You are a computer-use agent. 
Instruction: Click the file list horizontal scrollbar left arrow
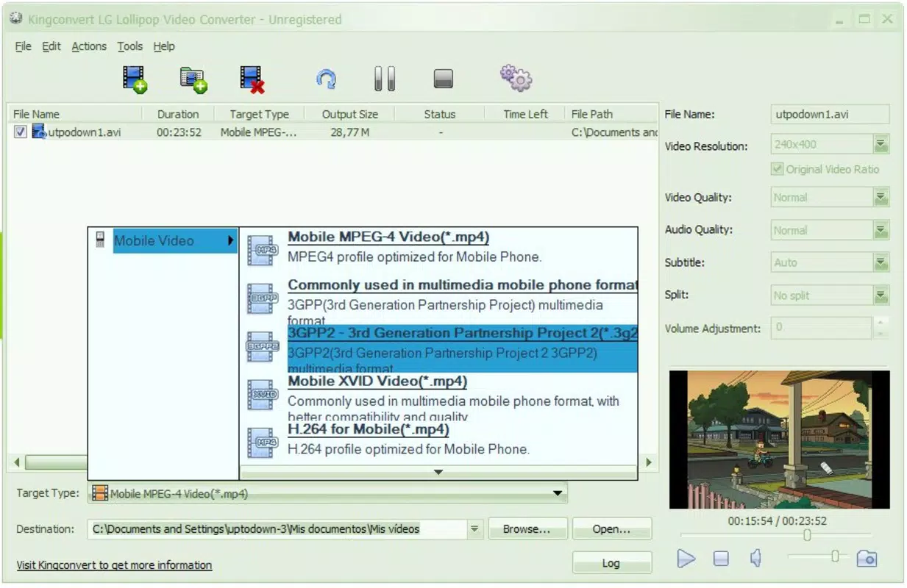click(18, 462)
